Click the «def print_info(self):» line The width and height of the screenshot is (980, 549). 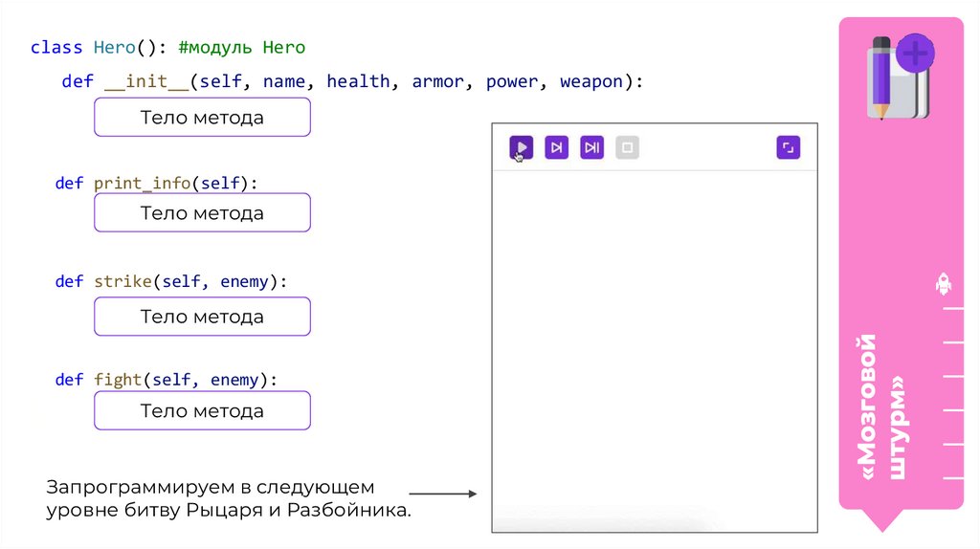click(x=156, y=183)
